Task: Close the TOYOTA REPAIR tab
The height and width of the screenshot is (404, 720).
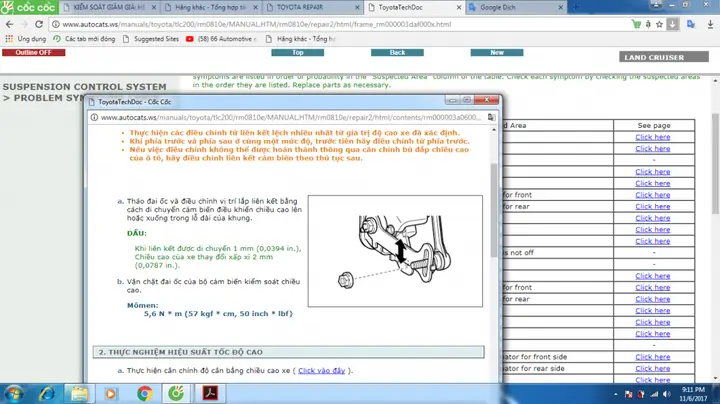Action: 357,7
